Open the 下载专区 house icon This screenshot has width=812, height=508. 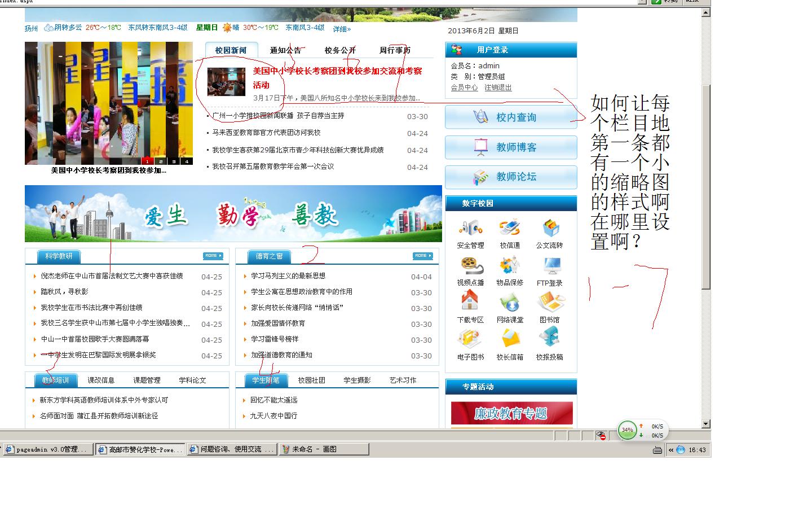(470, 302)
